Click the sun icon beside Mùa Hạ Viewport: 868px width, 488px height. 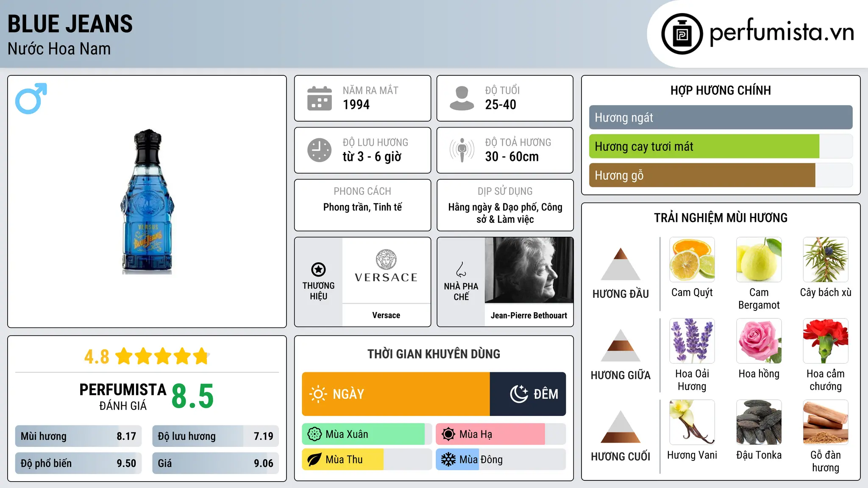pyautogui.click(x=448, y=434)
